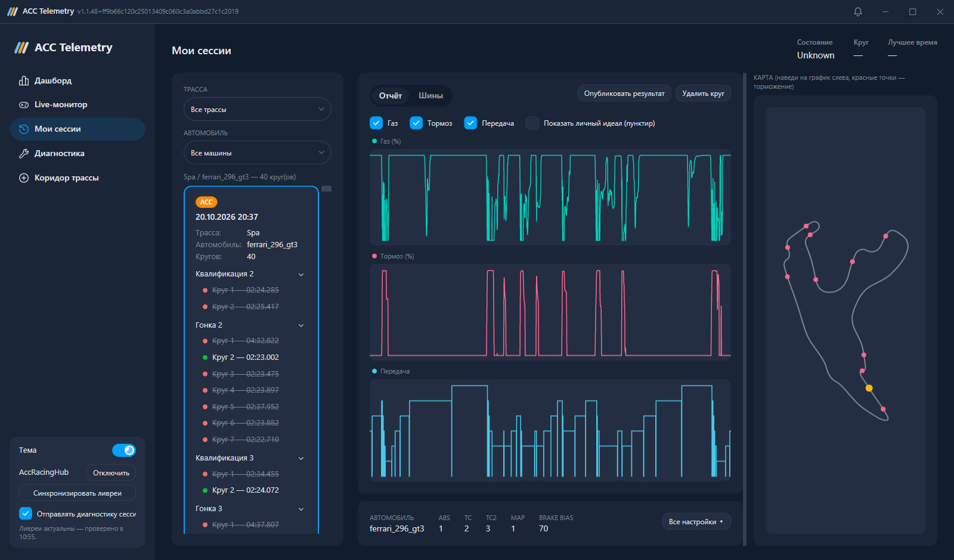Click the Дашборд sidebar icon
954x560 pixels.
pyautogui.click(x=24, y=80)
